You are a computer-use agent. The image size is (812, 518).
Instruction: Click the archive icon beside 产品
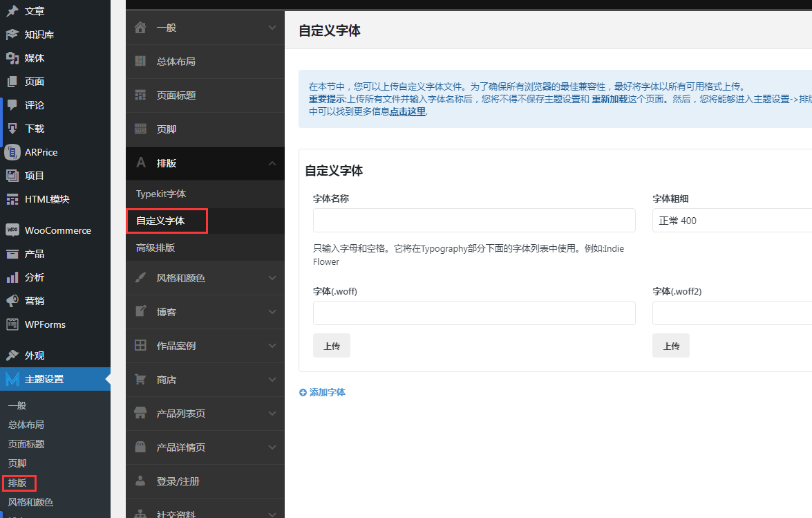(x=12, y=254)
